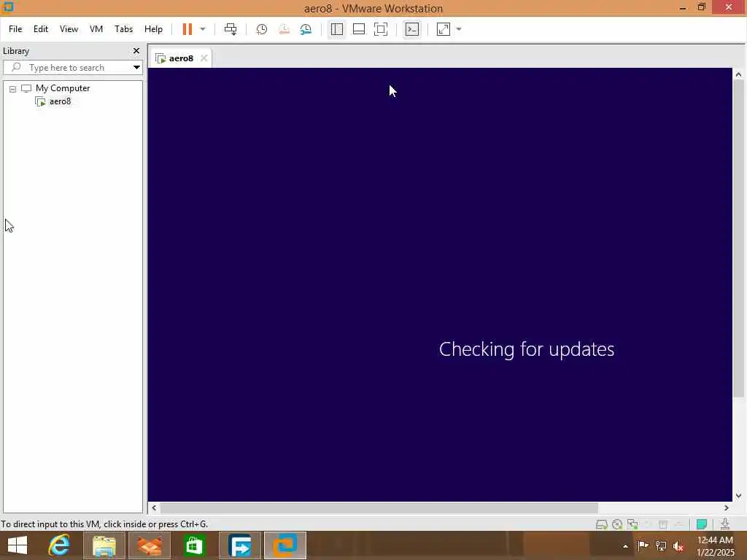
Task: Click the VMware Tools install status icon
Action: coord(725,524)
